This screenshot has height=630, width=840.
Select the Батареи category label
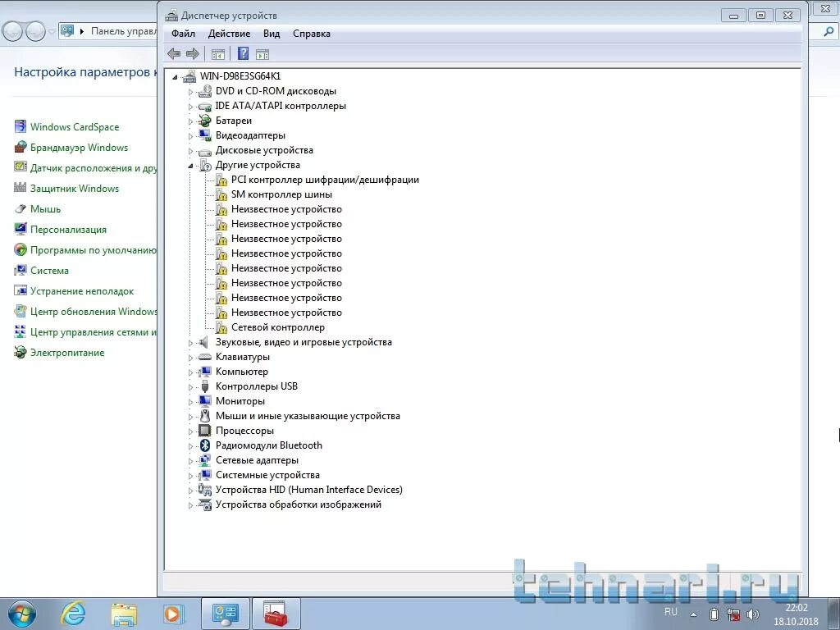[234, 121]
